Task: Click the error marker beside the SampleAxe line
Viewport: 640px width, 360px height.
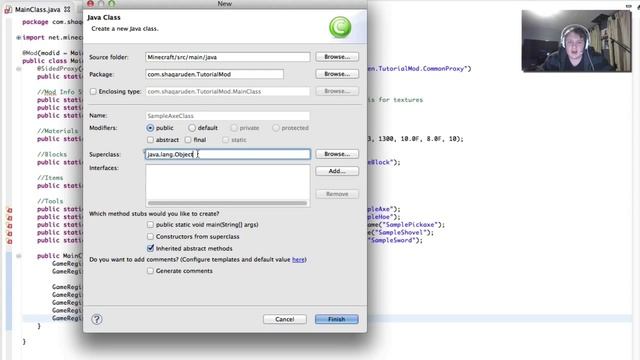Action: tap(9, 210)
